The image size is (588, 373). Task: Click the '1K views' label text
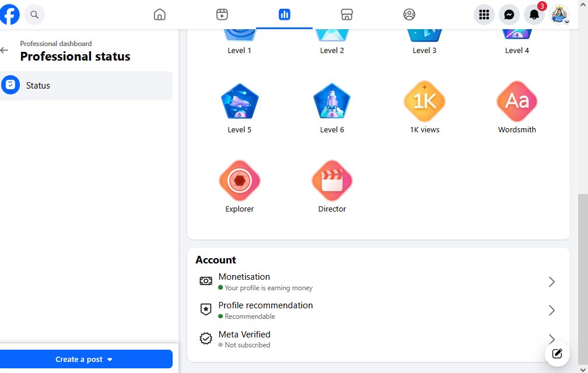coord(425,129)
